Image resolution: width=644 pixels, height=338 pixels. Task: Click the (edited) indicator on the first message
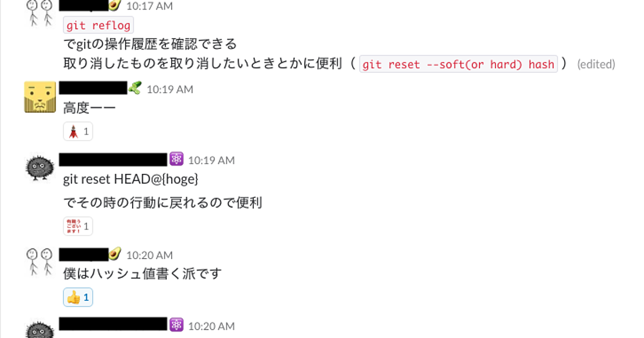pyautogui.click(x=596, y=64)
